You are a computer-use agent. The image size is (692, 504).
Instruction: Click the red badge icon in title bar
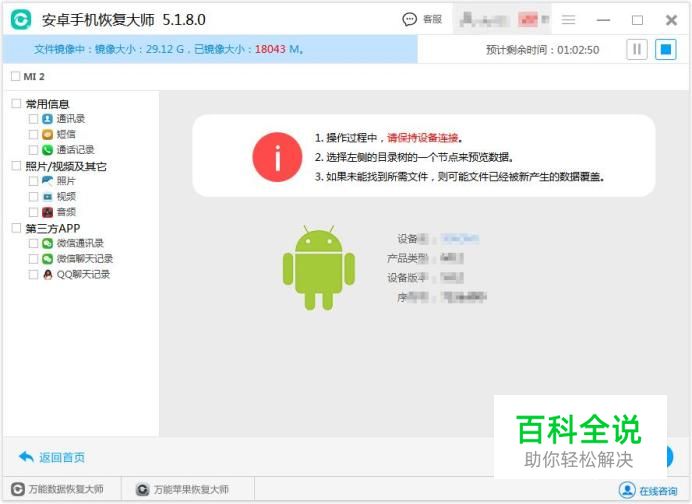(x=528, y=19)
